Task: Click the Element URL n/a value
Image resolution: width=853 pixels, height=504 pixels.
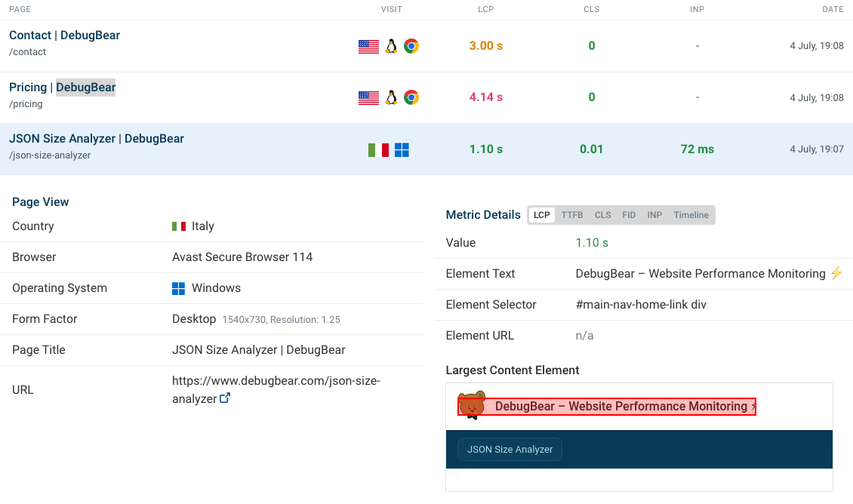Action: pyautogui.click(x=584, y=336)
